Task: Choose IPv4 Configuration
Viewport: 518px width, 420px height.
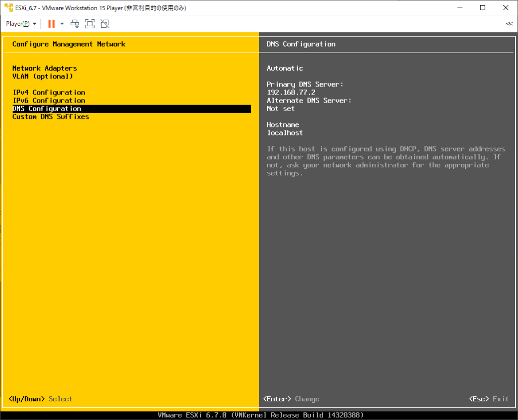Action: coord(49,92)
